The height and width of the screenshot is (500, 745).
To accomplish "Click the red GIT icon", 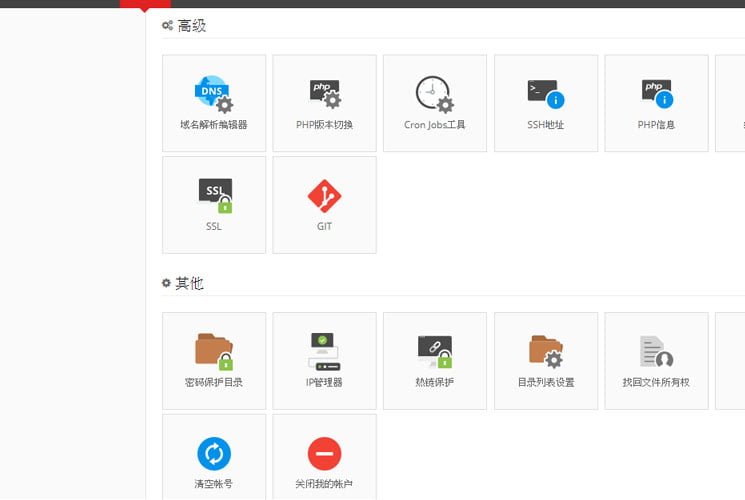I will 324,195.
